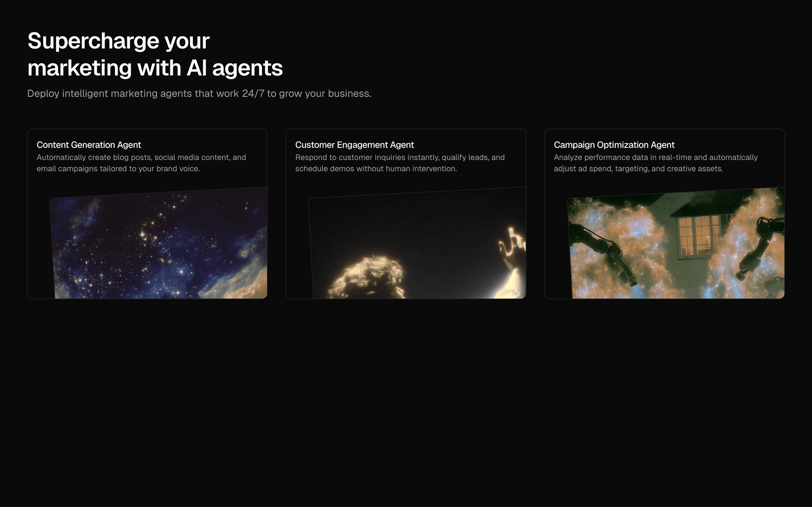This screenshot has height=507, width=812.
Task: Select the starry nebula thumbnail image
Action: [x=158, y=245]
